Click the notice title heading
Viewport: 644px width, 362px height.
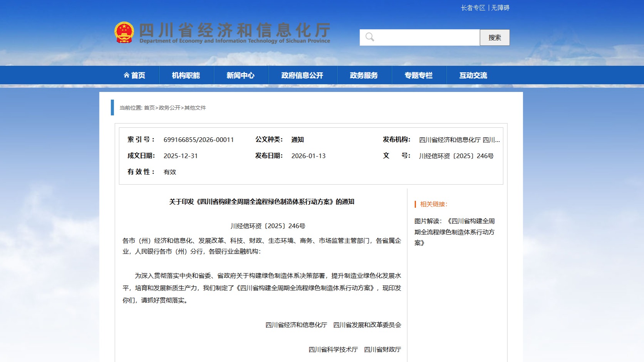coord(262,202)
